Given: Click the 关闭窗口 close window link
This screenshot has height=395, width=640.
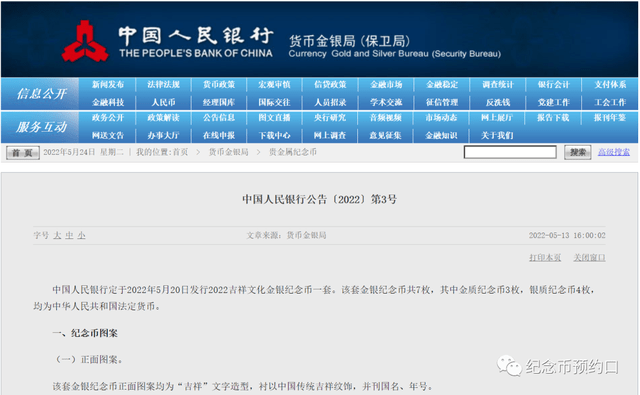Looking at the screenshot, I should click(589, 257).
